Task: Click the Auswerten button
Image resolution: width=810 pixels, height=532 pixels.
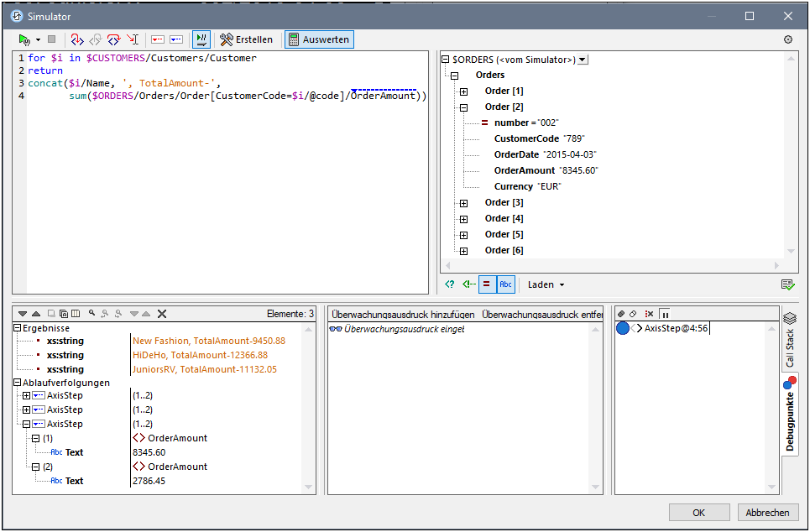Action: pos(319,39)
